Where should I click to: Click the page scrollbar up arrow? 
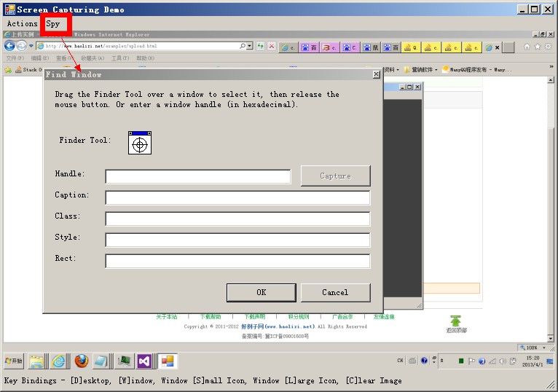pyautogui.click(x=551, y=80)
